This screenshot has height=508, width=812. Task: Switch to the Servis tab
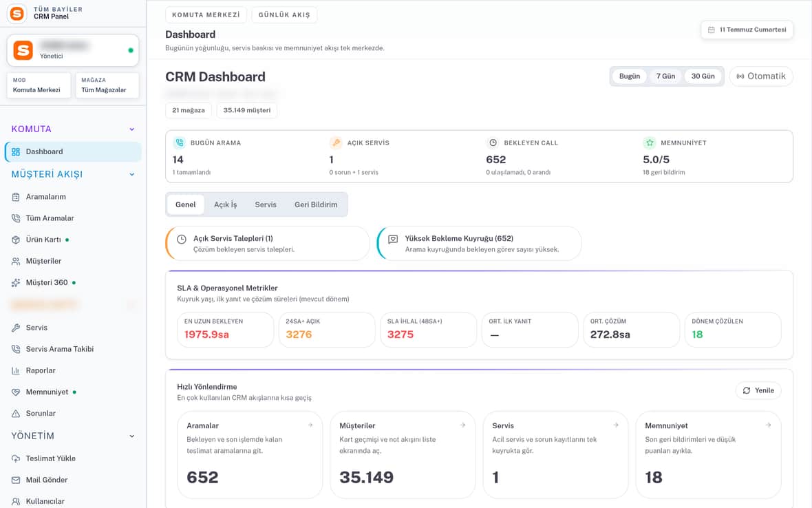tap(266, 204)
